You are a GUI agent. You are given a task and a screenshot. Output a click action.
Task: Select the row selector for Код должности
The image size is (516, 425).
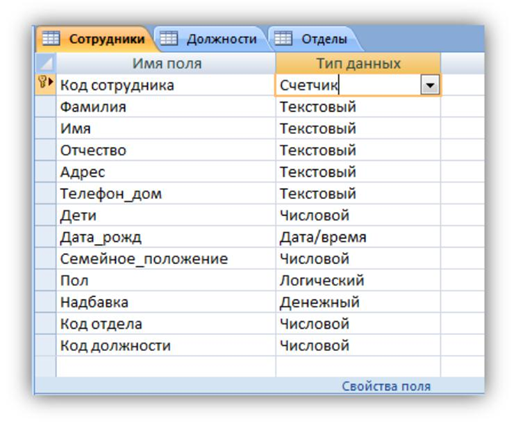tap(46, 345)
